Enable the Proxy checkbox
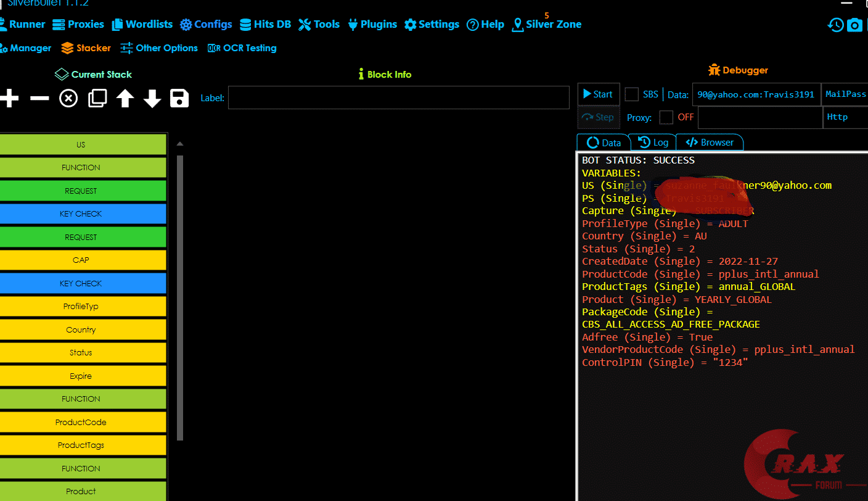 666,117
